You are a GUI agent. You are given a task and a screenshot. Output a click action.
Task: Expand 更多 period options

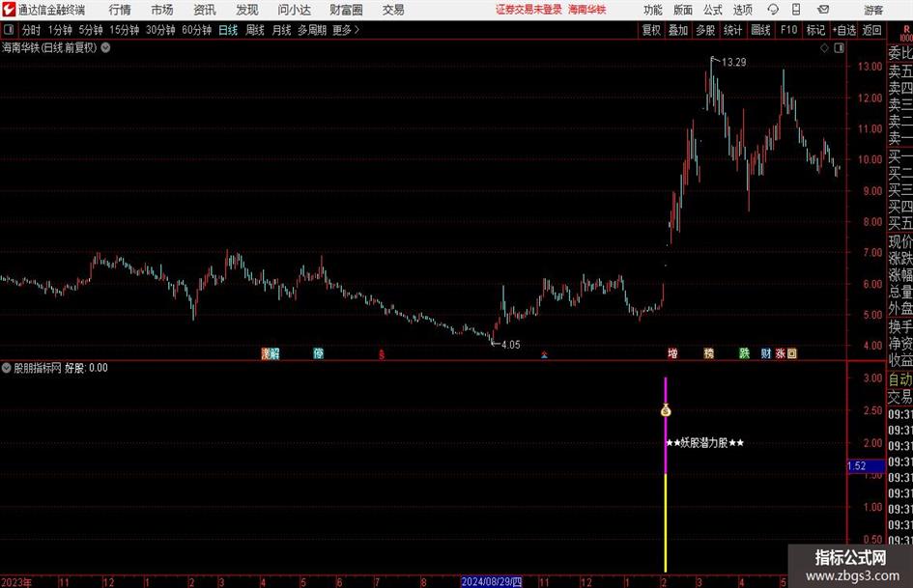point(346,30)
